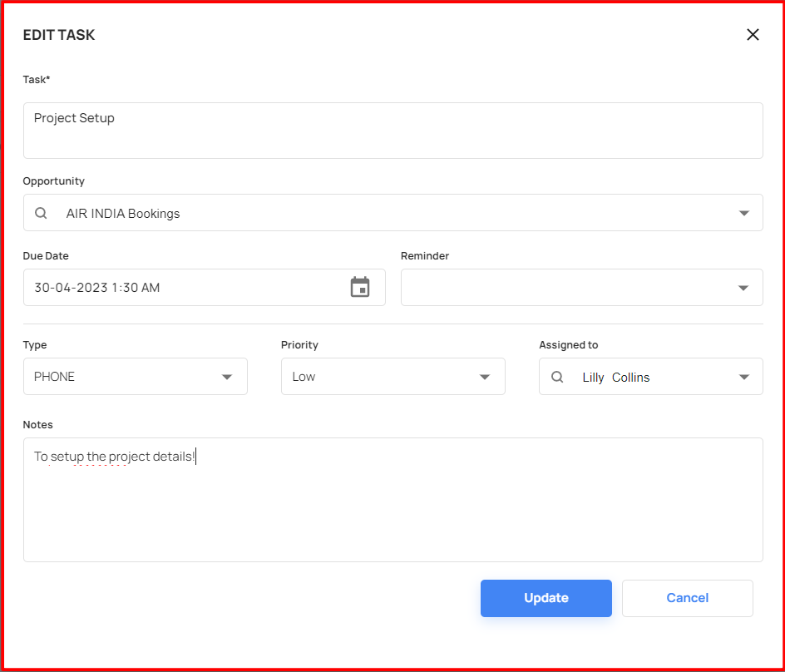Open the Due Date calendar picker
Image resolution: width=785 pixels, height=672 pixels.
click(360, 287)
